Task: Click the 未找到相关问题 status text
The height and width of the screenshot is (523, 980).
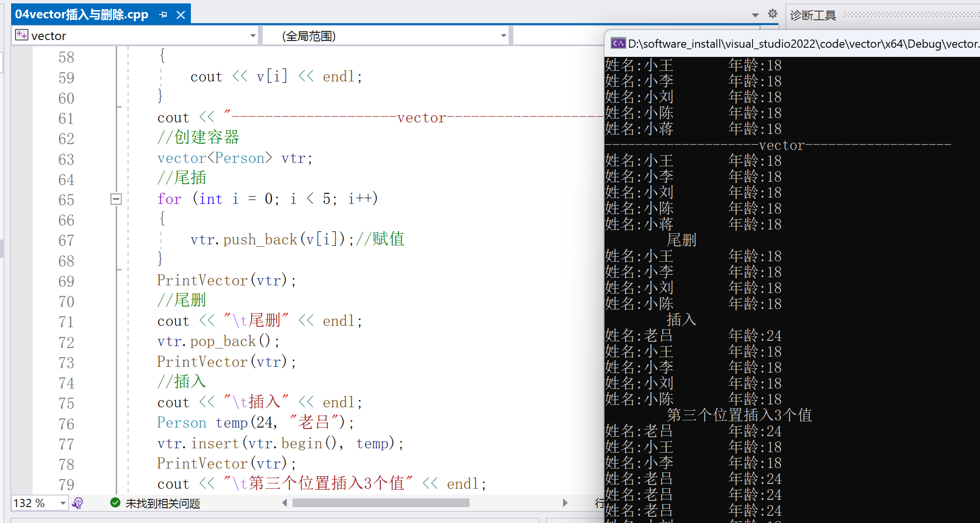Action: (162, 503)
